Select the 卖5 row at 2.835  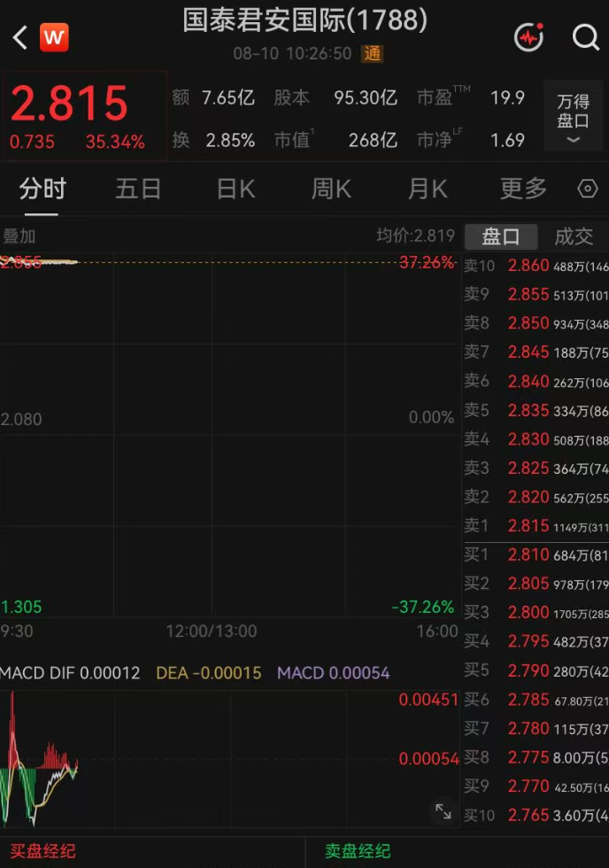click(x=536, y=410)
